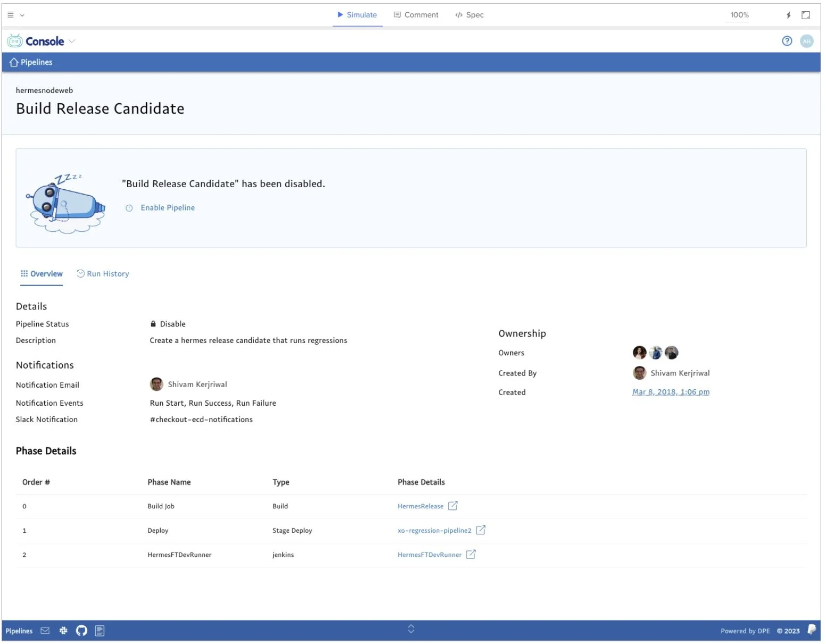Click the fullscreen frame icon
The width and height of the screenshot is (826, 644).
click(806, 15)
